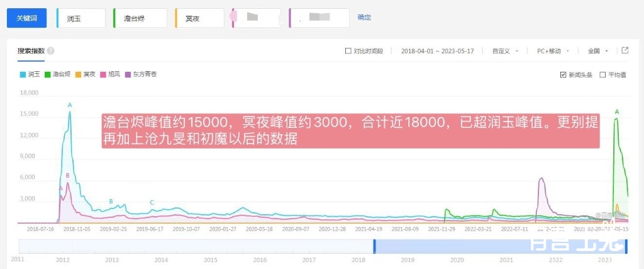The height and width of the screenshot is (269, 644).
Task: Toggle the 旭凤 pink legend marker
Action: (103, 74)
